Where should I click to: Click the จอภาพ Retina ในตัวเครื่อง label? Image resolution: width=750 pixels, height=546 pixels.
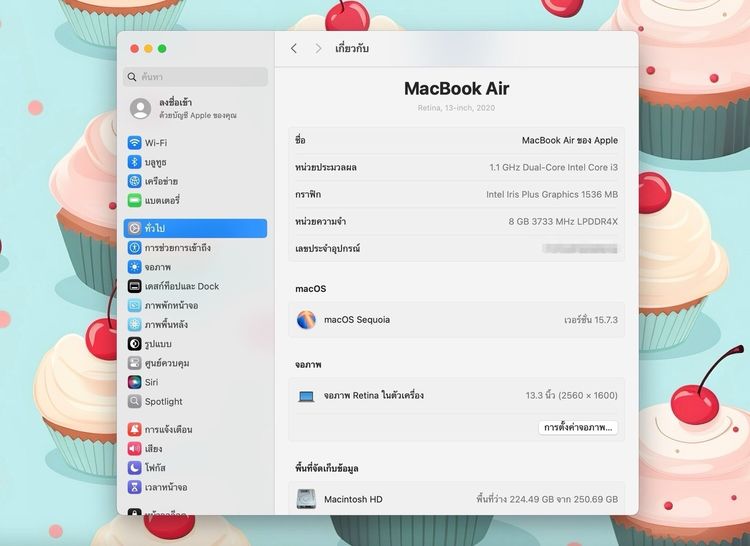click(x=374, y=395)
